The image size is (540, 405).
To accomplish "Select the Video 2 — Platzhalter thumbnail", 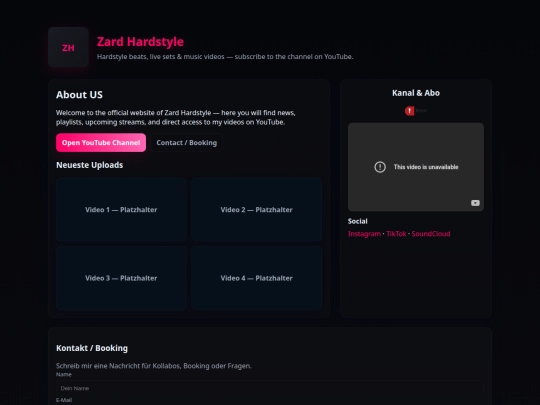I will click(257, 210).
